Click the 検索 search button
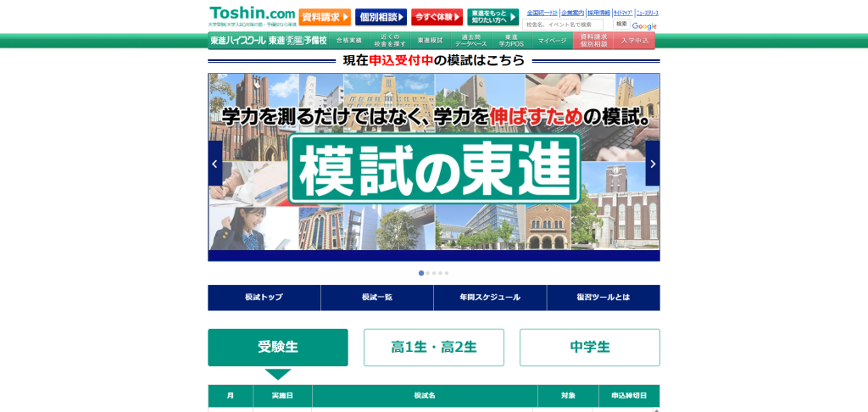 (x=621, y=24)
